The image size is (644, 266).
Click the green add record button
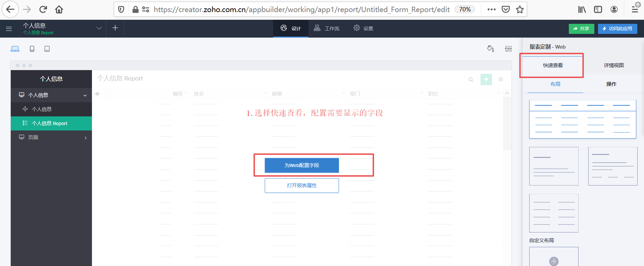pyautogui.click(x=486, y=79)
